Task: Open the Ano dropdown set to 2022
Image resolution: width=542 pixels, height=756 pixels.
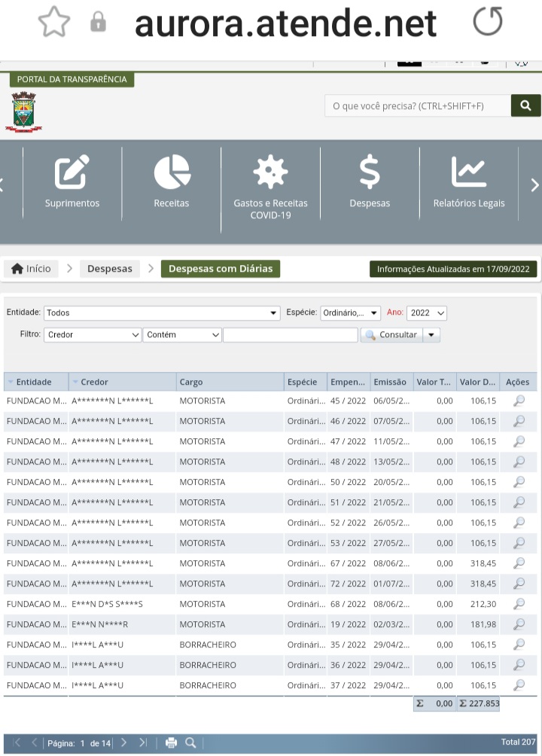Action: tap(427, 313)
